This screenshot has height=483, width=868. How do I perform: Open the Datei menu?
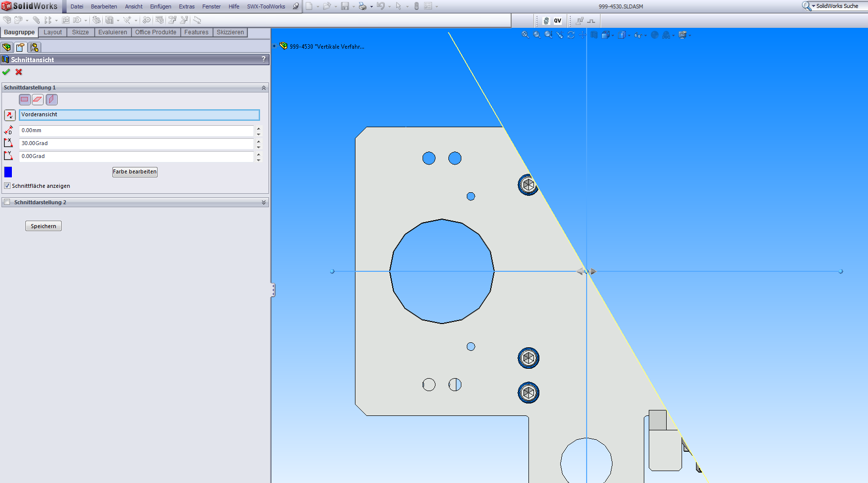77,6
